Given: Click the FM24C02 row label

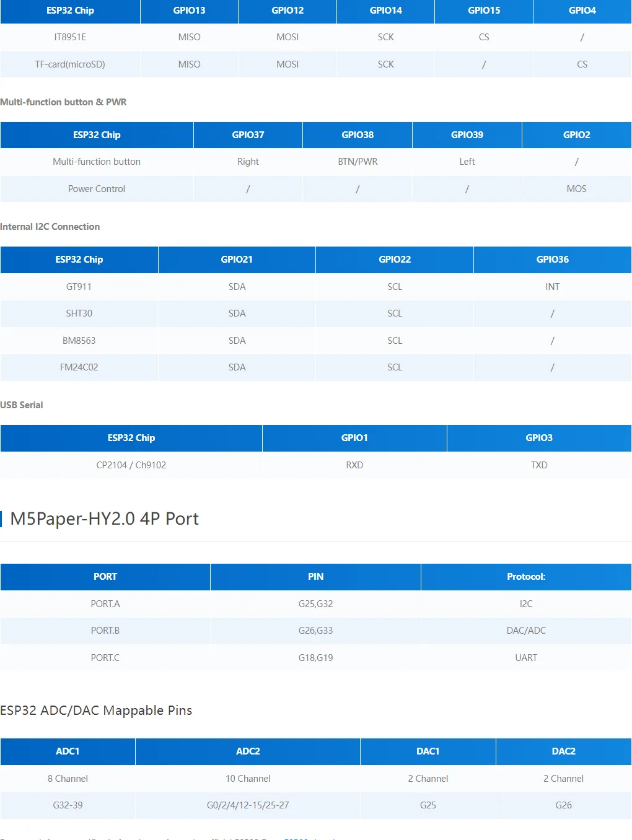Looking at the screenshot, I should coord(79,367).
